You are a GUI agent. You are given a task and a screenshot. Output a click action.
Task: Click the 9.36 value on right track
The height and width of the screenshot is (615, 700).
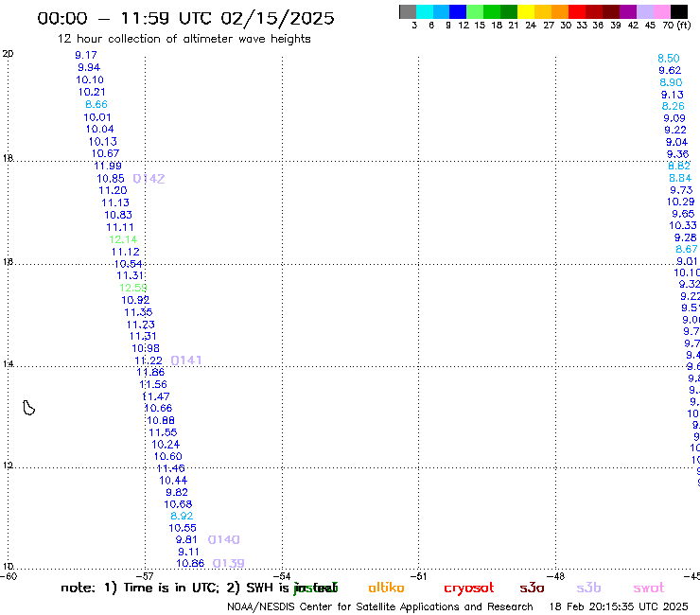(677, 154)
